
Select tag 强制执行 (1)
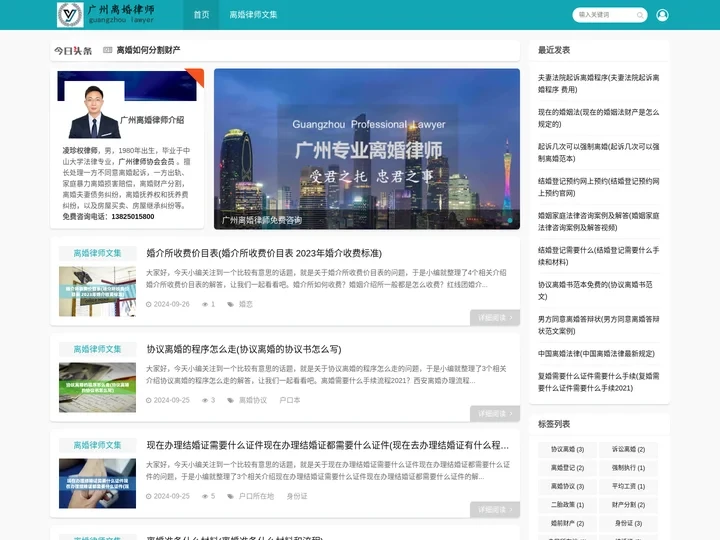pyautogui.click(x=628, y=468)
